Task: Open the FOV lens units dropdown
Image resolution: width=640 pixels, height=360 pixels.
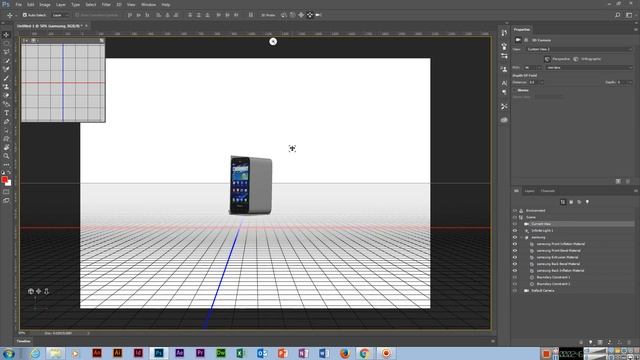Action: 590,68
